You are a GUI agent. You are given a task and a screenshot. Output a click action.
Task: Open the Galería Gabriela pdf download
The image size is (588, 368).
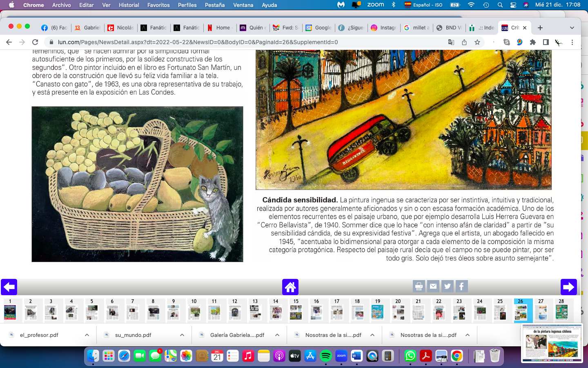(237, 335)
